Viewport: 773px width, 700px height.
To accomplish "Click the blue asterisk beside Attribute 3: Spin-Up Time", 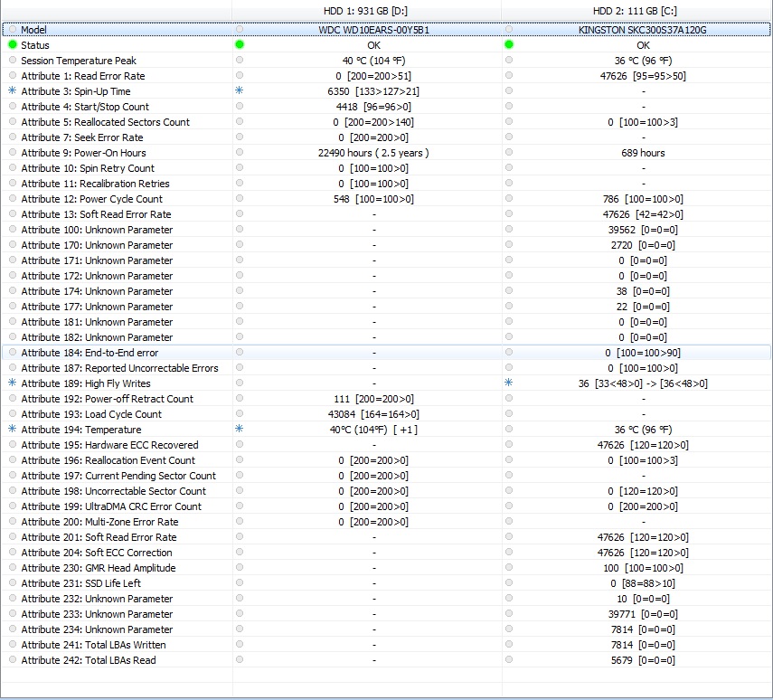I will [13, 91].
